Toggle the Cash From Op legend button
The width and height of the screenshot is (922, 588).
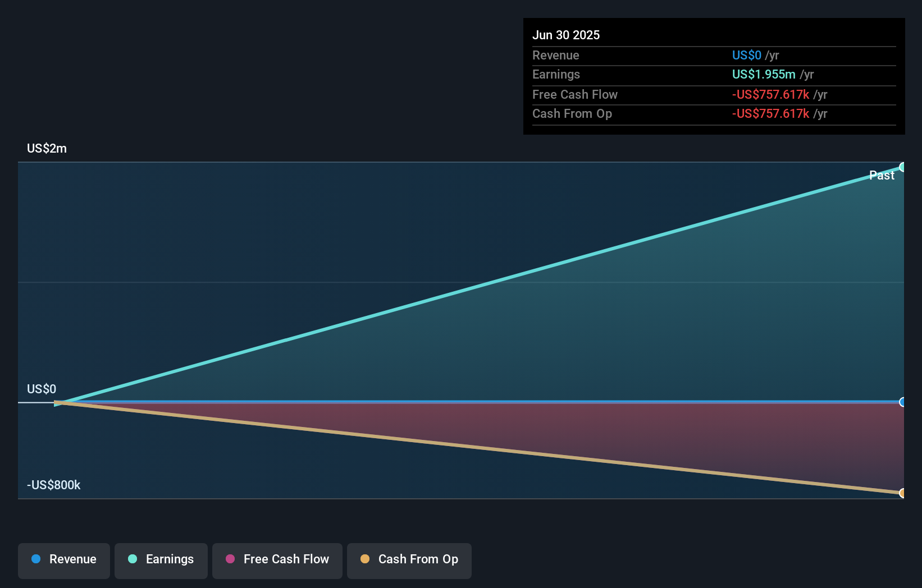(409, 561)
